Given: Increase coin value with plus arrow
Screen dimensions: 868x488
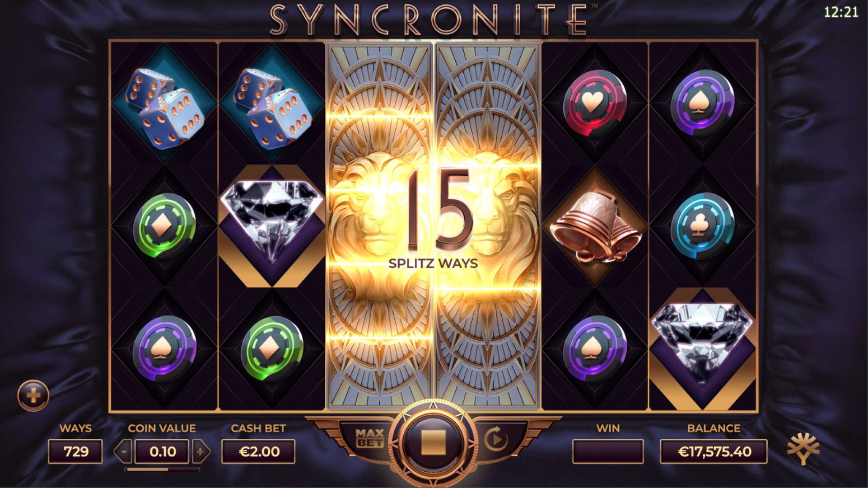Looking at the screenshot, I should [x=200, y=451].
